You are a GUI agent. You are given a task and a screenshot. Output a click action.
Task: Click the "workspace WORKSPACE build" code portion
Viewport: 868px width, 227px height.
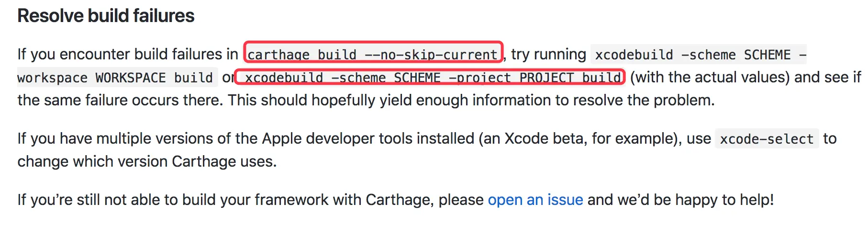(x=115, y=78)
